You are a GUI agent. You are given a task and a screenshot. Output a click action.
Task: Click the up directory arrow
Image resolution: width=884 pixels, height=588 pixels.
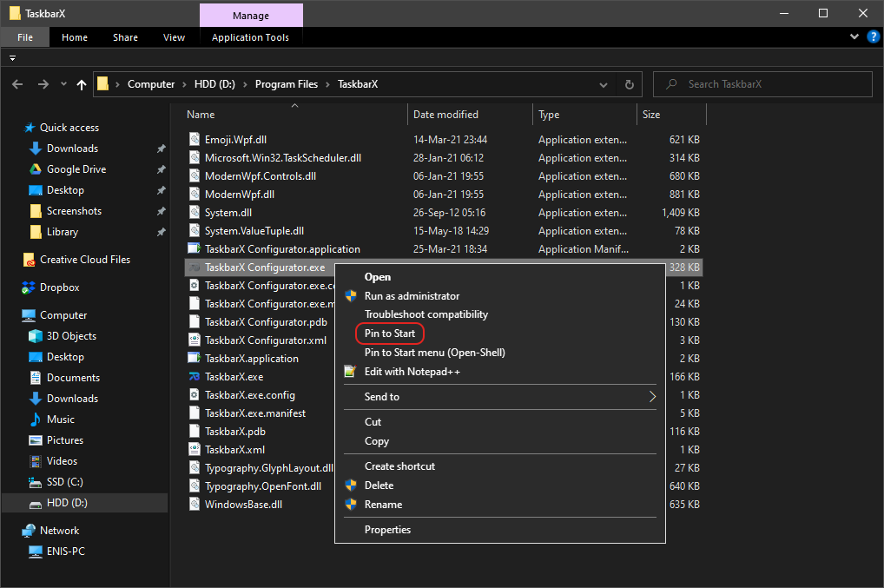[x=82, y=84]
